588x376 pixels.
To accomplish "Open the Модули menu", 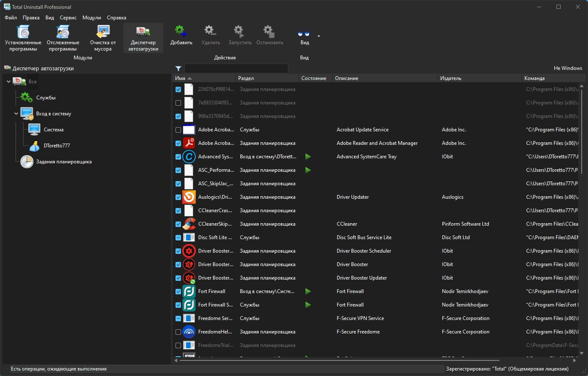I will pos(92,18).
